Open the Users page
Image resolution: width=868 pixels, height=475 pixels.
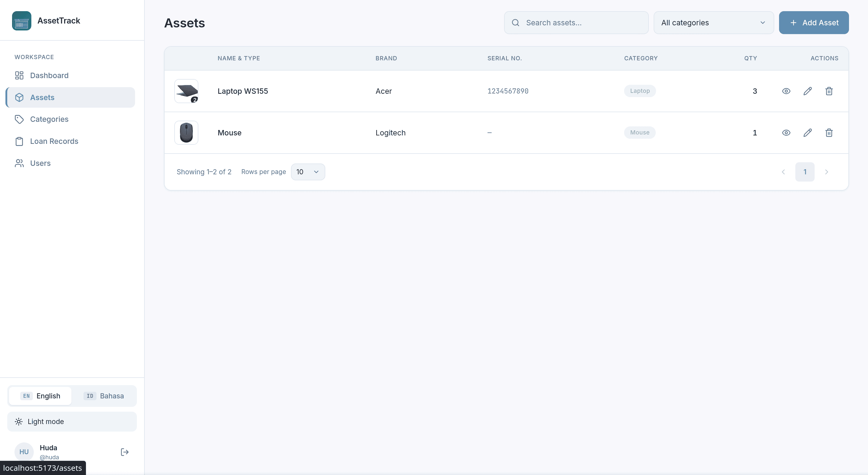click(71, 163)
